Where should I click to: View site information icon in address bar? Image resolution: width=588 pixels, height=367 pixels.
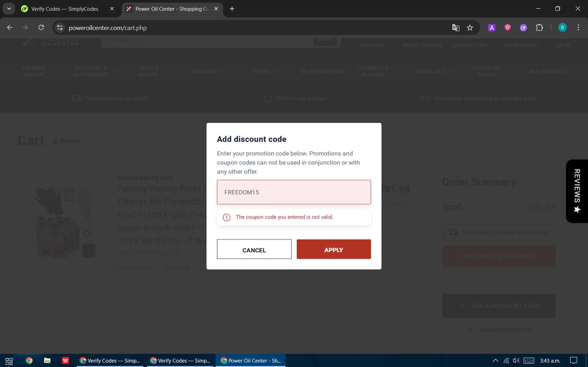click(60, 27)
